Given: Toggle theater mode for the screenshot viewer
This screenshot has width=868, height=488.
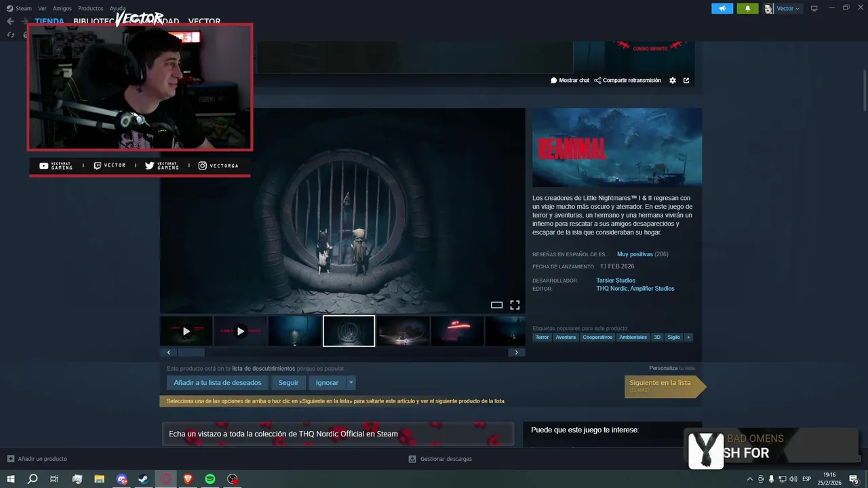Looking at the screenshot, I should tap(496, 305).
